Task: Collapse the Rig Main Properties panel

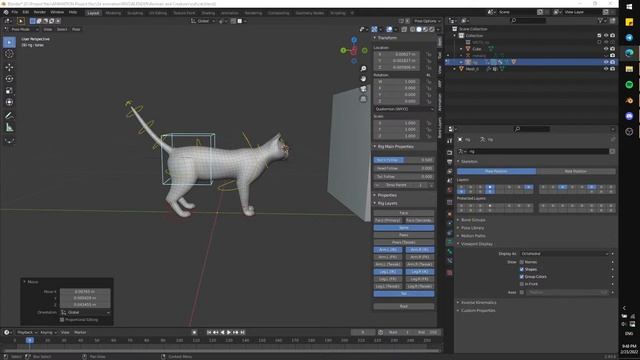Action: pos(394,147)
